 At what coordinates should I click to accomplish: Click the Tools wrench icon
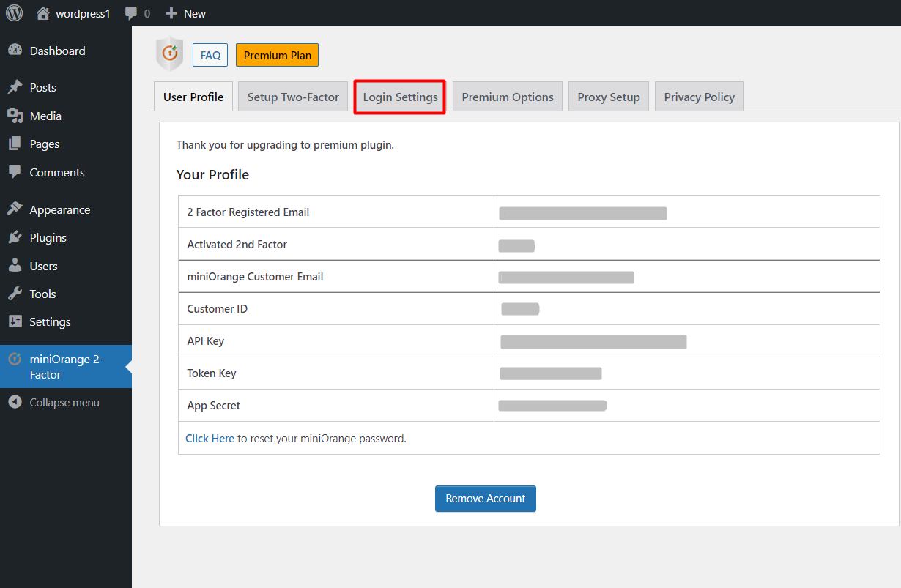[15, 294]
